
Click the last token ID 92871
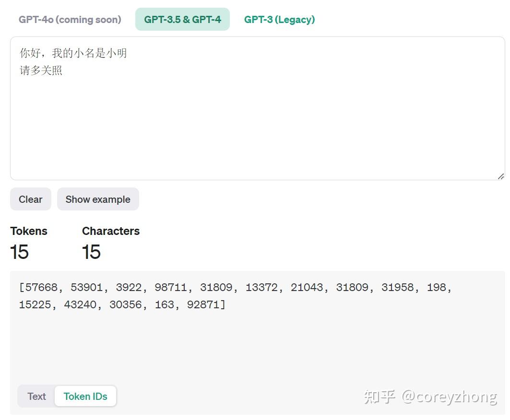(203, 304)
